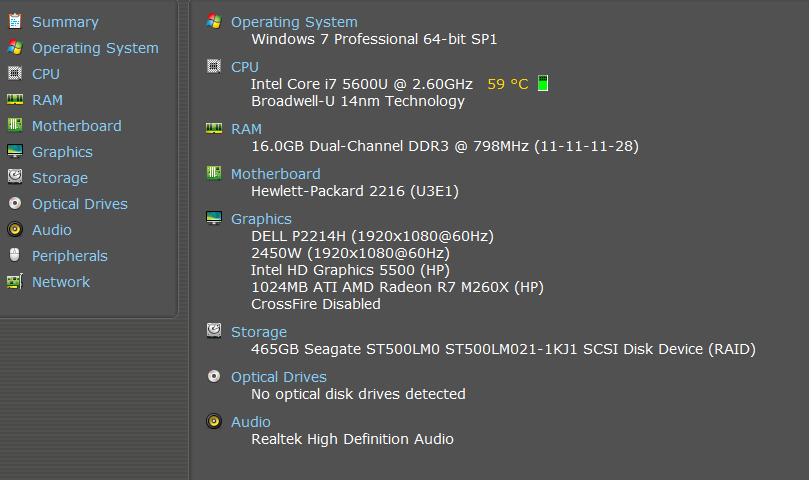Open the Optical Drives heading link
809x480 pixels.
pyautogui.click(x=278, y=377)
